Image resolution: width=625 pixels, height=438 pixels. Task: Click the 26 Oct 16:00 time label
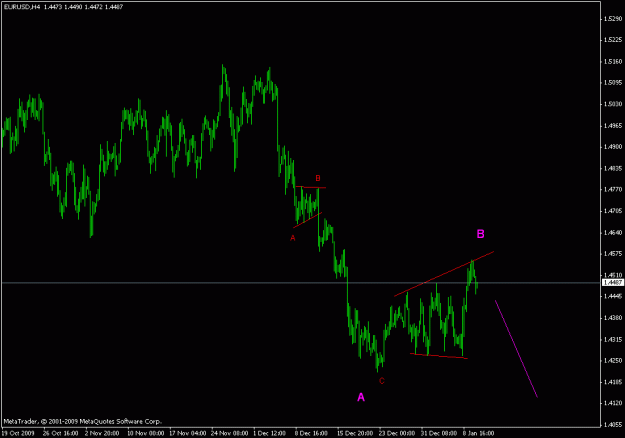pyautogui.click(x=61, y=433)
